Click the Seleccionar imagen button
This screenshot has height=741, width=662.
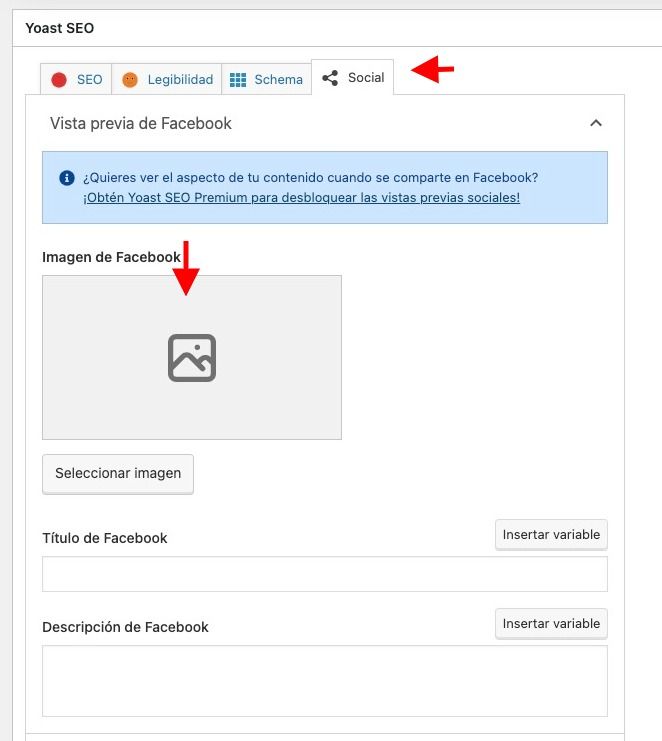(118, 474)
